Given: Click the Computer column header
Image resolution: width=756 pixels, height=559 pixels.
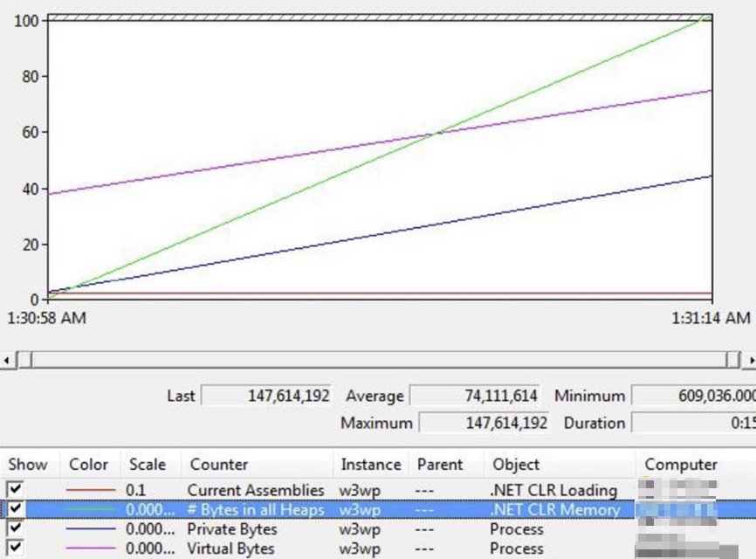Looking at the screenshot, I should pyautogui.click(x=680, y=465).
